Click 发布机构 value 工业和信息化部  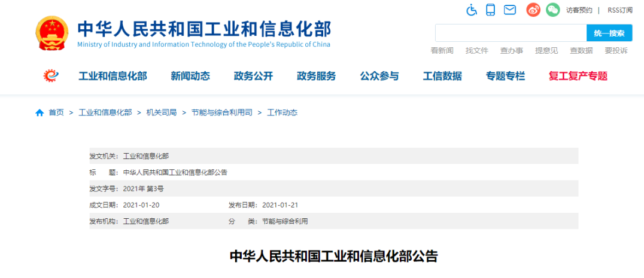click(146, 221)
